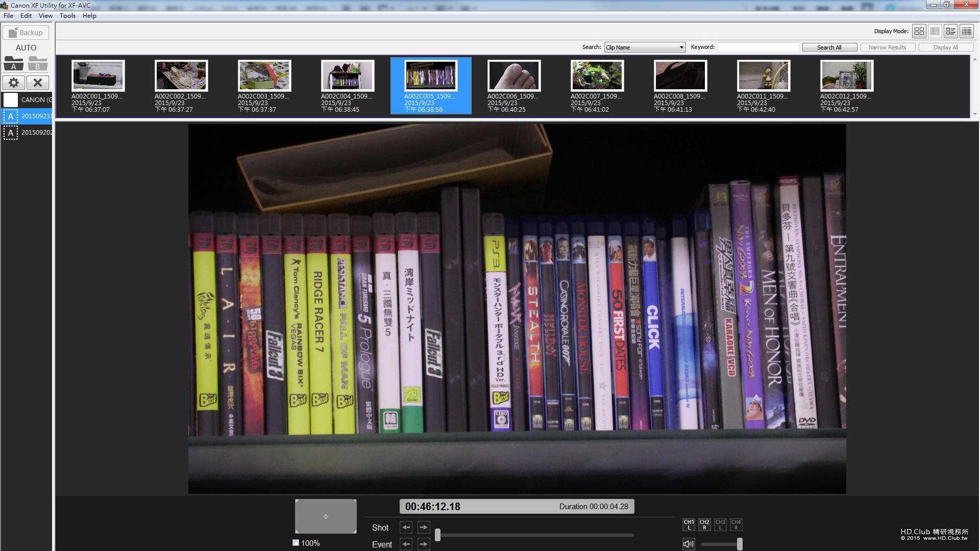Click the Backup button
The width and height of the screenshot is (980, 551).
[26, 33]
